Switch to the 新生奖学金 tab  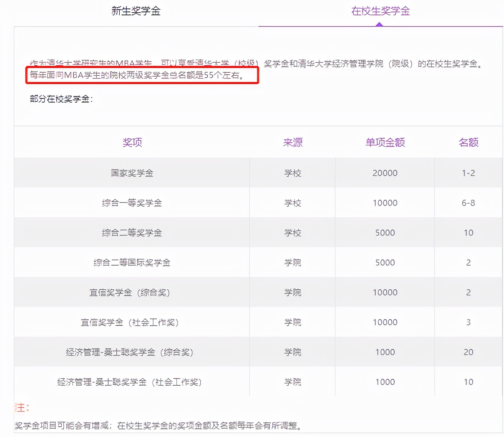click(136, 11)
